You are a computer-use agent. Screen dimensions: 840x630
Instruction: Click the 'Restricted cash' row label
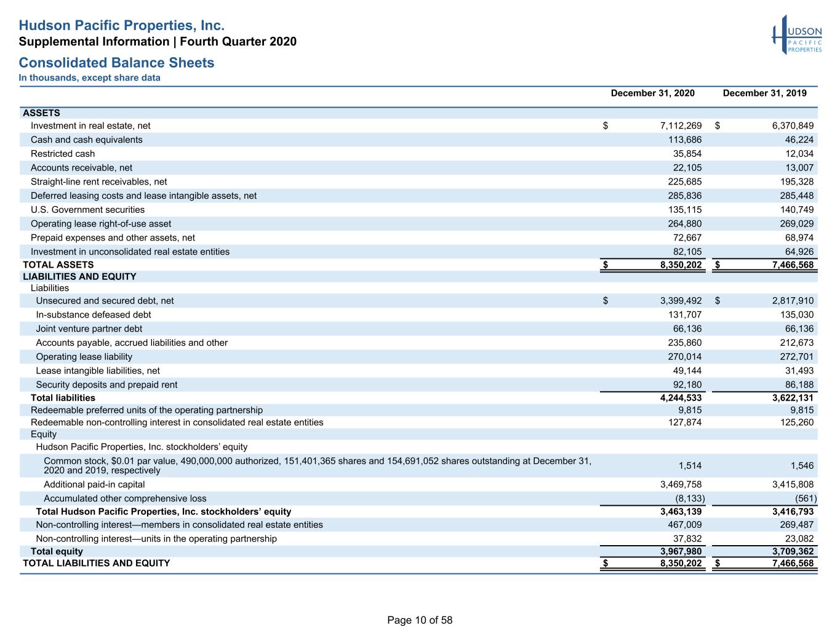pos(63,154)
